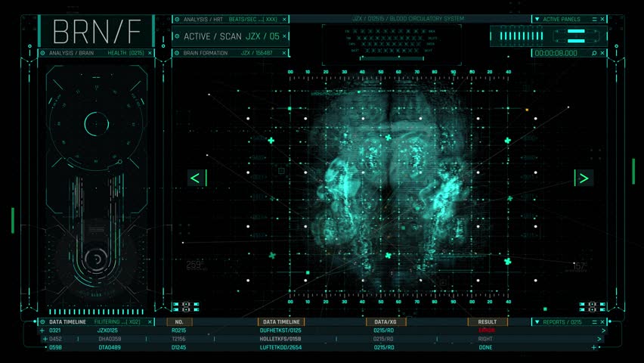The image size is (644, 363).
Task: Click the RIGHT result value
Action: [485, 339]
